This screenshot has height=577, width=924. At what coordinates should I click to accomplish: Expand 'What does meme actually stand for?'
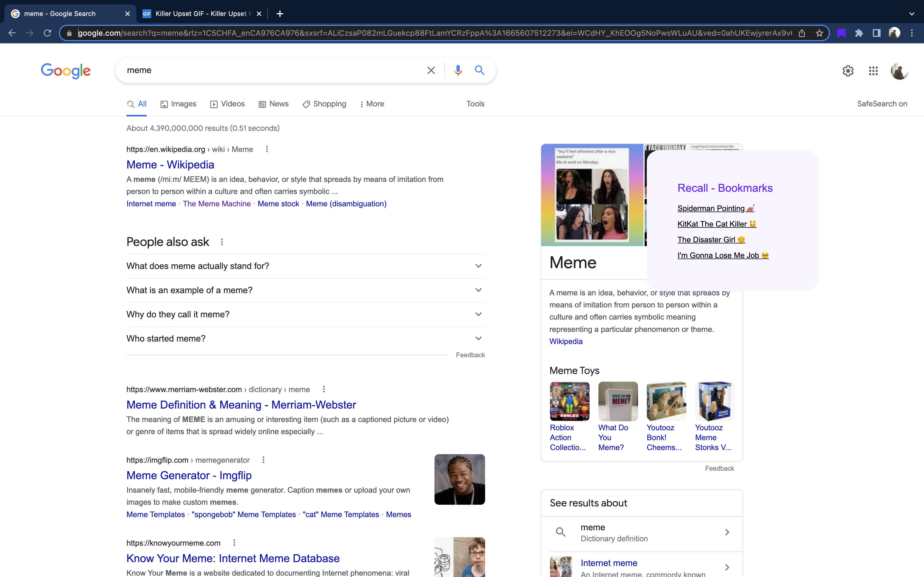tap(306, 266)
